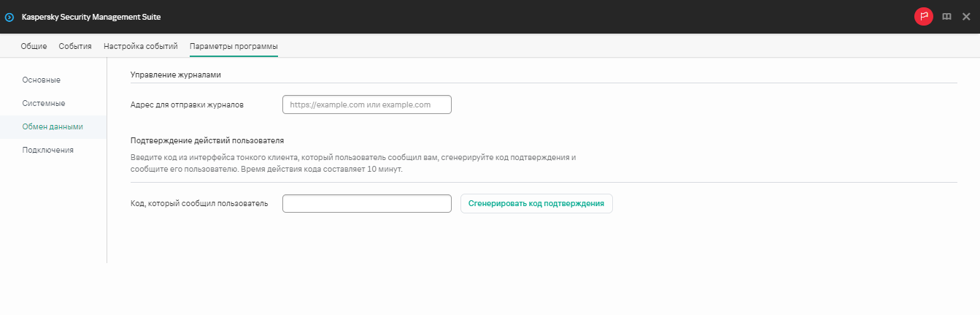Select Основные in the left sidebar
This screenshot has height=315, width=980.
[x=41, y=80]
